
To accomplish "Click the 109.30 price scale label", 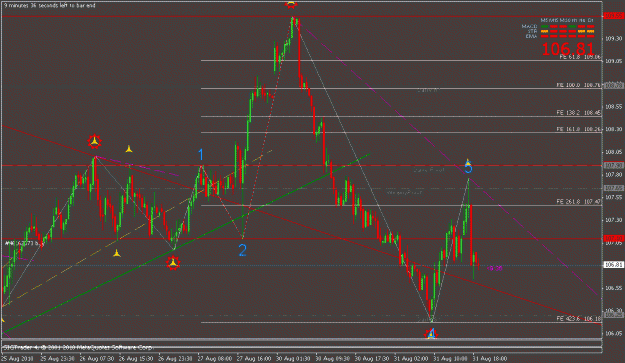I will [614, 39].
